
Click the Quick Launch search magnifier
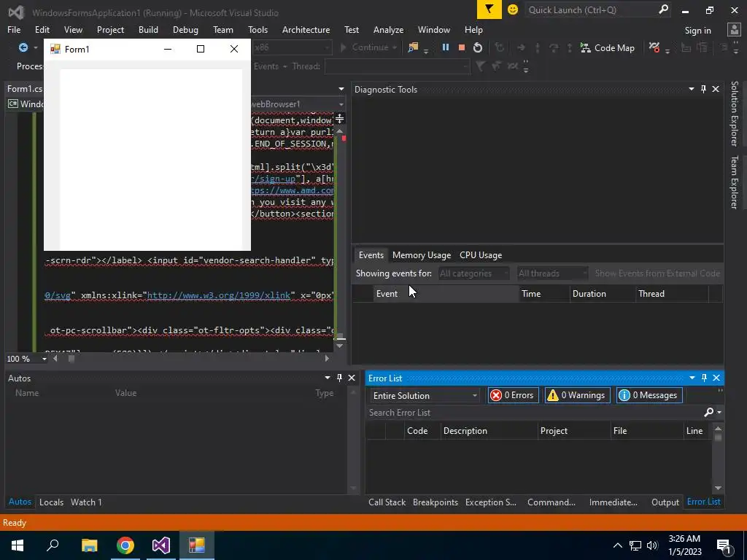pos(663,9)
